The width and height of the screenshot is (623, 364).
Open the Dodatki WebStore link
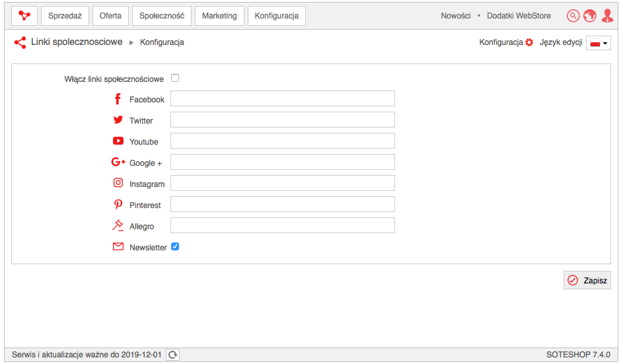pos(519,16)
